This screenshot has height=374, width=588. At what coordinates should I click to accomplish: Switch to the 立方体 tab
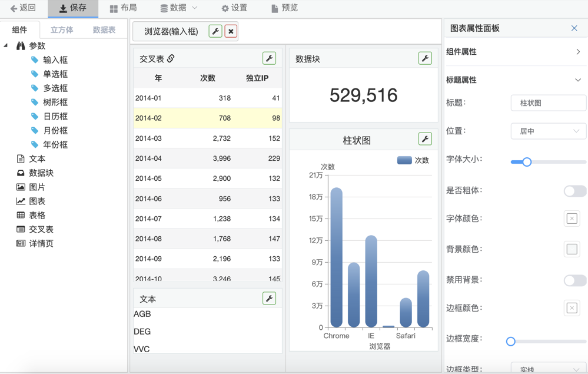[x=62, y=29]
